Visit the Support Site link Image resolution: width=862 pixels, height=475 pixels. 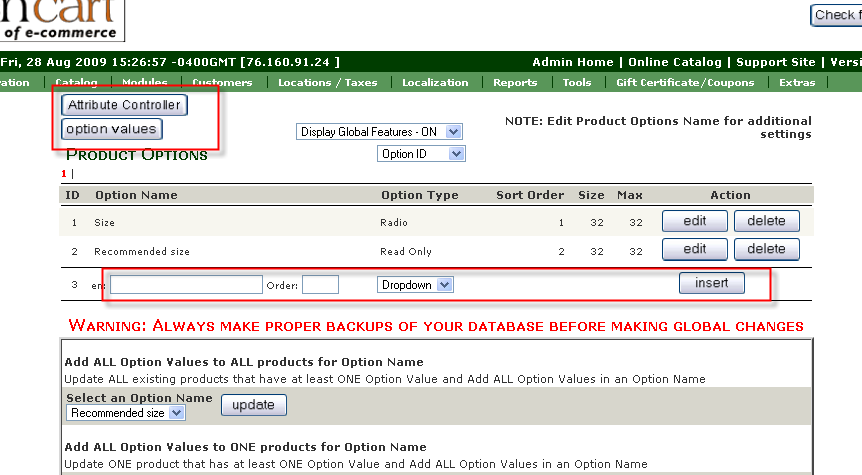[x=777, y=62]
